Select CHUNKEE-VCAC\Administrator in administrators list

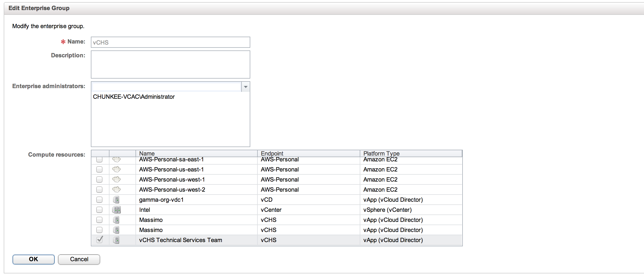click(x=134, y=97)
